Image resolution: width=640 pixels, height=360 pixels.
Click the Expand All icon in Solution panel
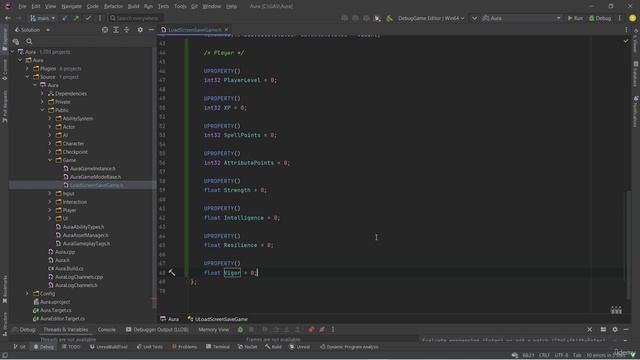116,30
